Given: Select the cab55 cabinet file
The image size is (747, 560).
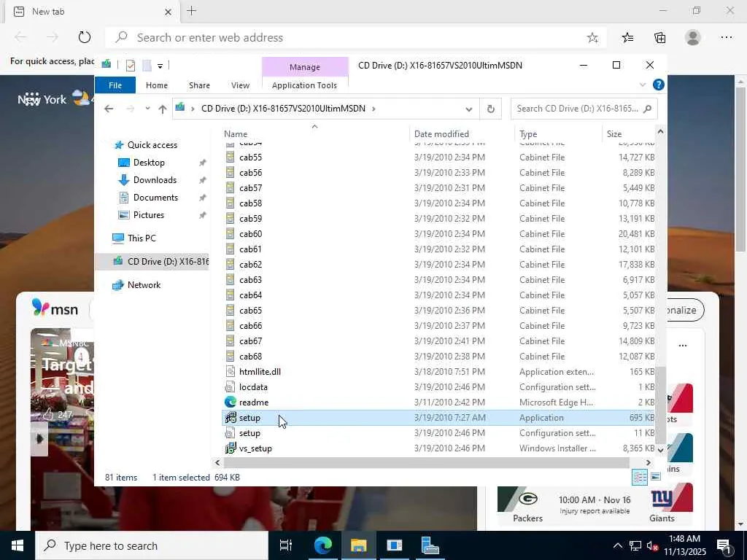Looking at the screenshot, I should click(438, 157).
